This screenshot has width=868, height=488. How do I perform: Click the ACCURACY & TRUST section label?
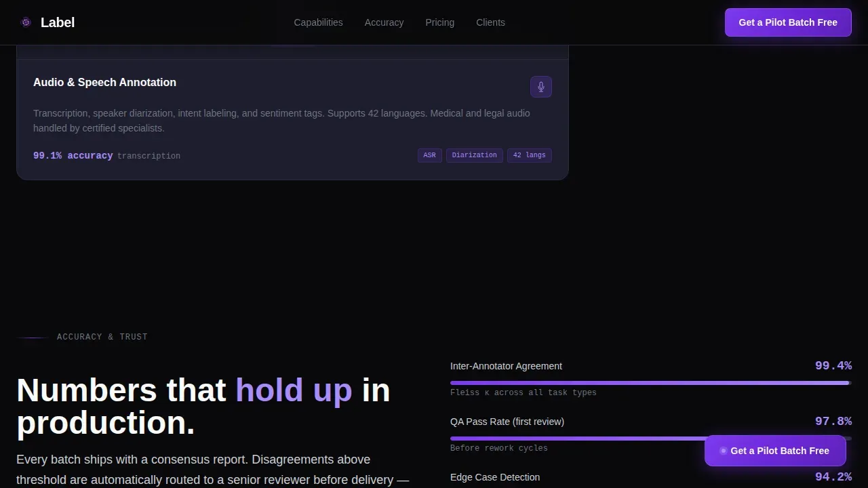pos(102,337)
